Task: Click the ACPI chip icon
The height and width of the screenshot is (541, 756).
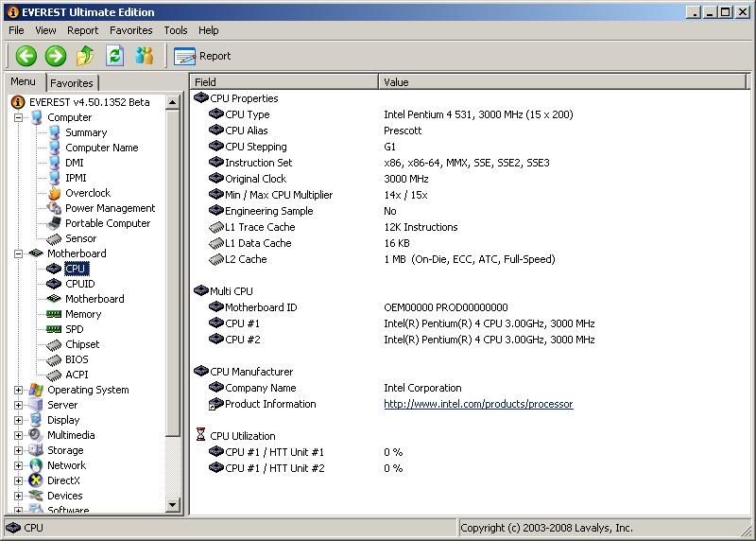Action: click(54, 375)
